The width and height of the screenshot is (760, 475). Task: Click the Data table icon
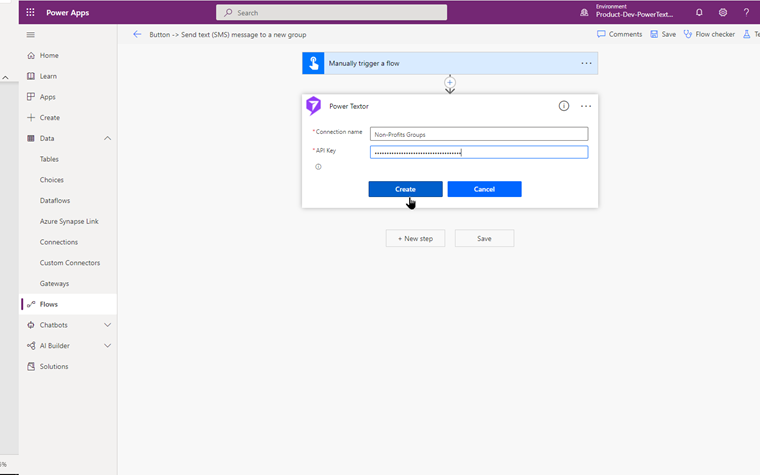tap(31, 138)
